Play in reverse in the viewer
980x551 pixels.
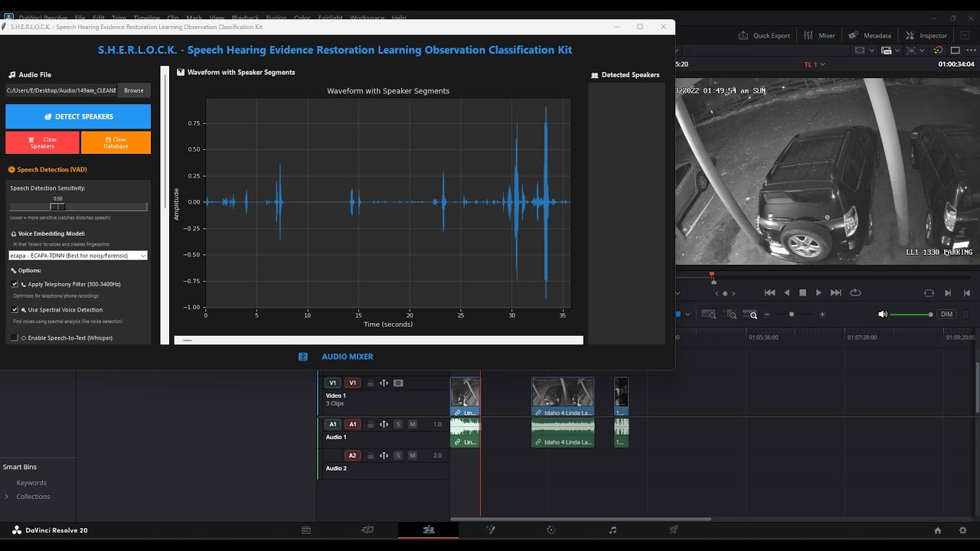pyautogui.click(x=786, y=292)
